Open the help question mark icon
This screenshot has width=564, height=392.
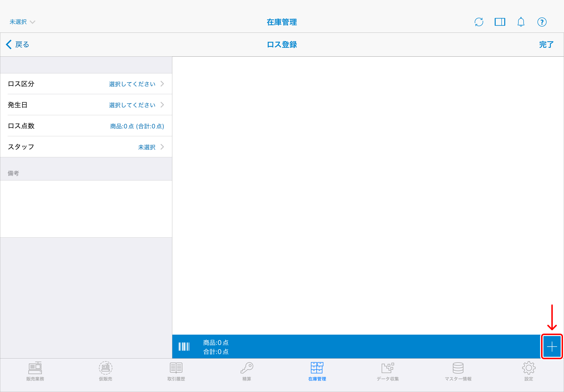pyautogui.click(x=542, y=22)
